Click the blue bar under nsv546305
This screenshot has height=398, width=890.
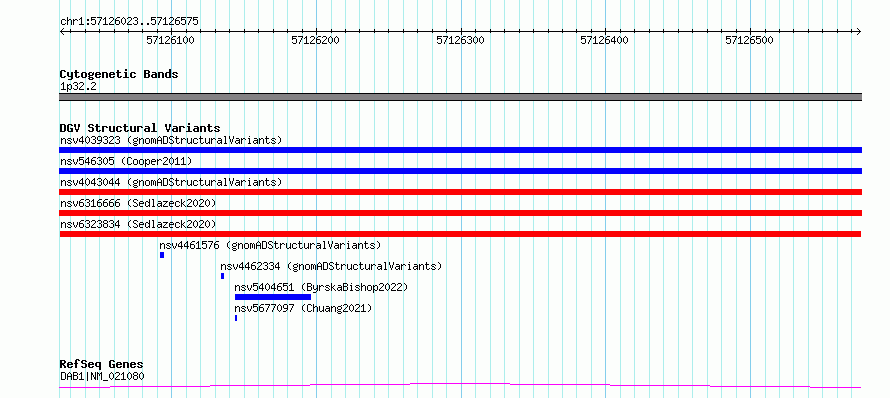tap(460, 171)
